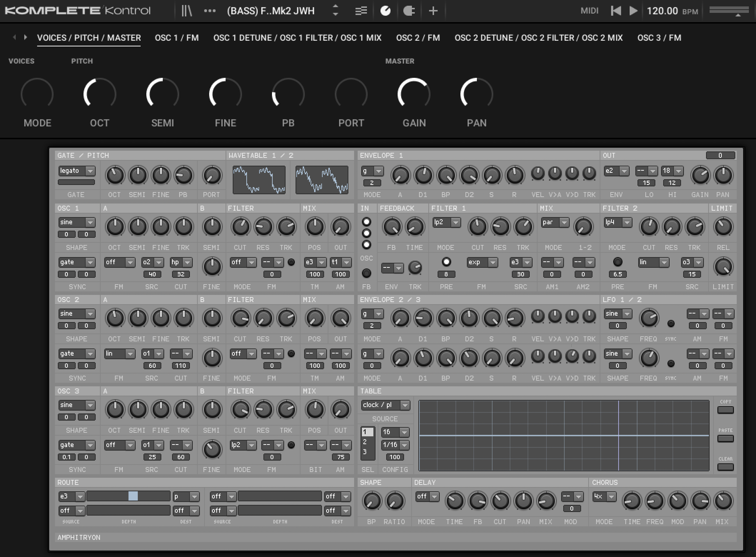The height and width of the screenshot is (557, 756).
Task: Click the PORT portamento knob
Action: coord(351,94)
